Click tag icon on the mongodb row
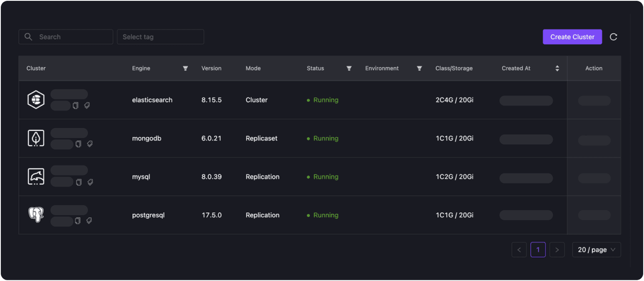The height and width of the screenshot is (281, 644). tap(90, 144)
